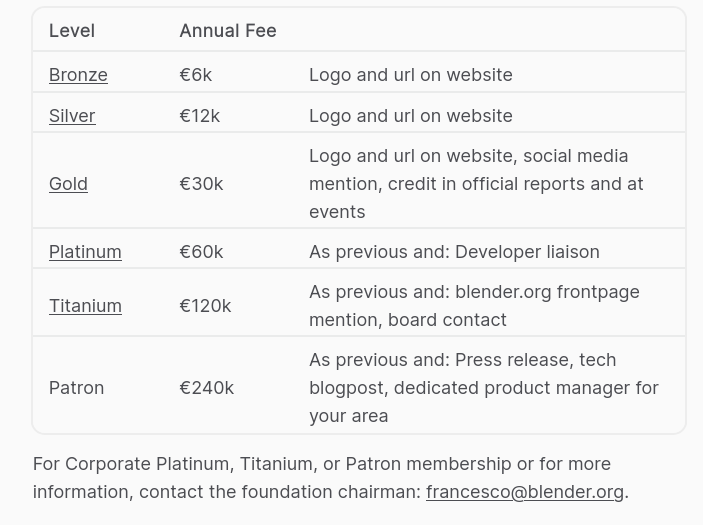Open the Silver membership level link
Image resolution: width=703 pixels, height=525 pixels.
coord(72,116)
